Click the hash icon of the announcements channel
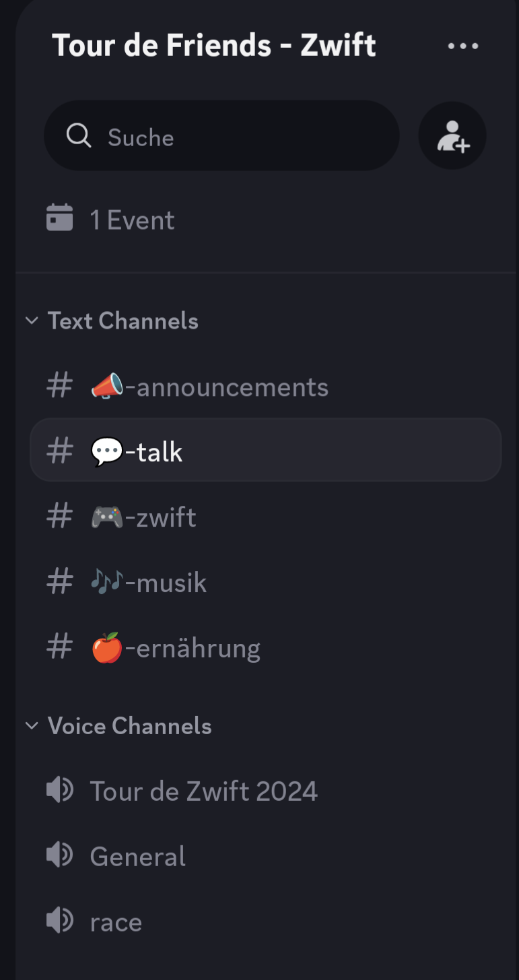Viewport: 519px width, 980px height. tap(60, 387)
